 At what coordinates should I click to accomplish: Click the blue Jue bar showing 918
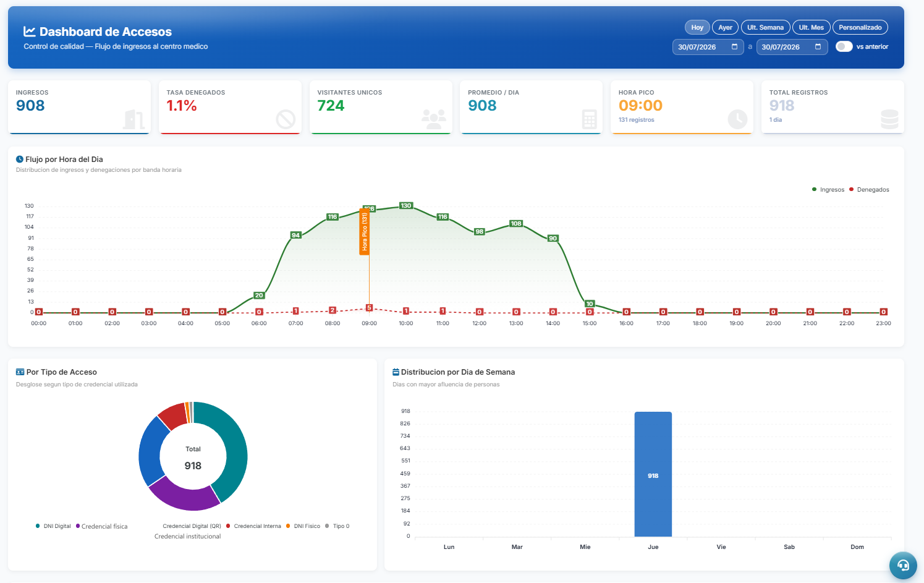point(653,474)
